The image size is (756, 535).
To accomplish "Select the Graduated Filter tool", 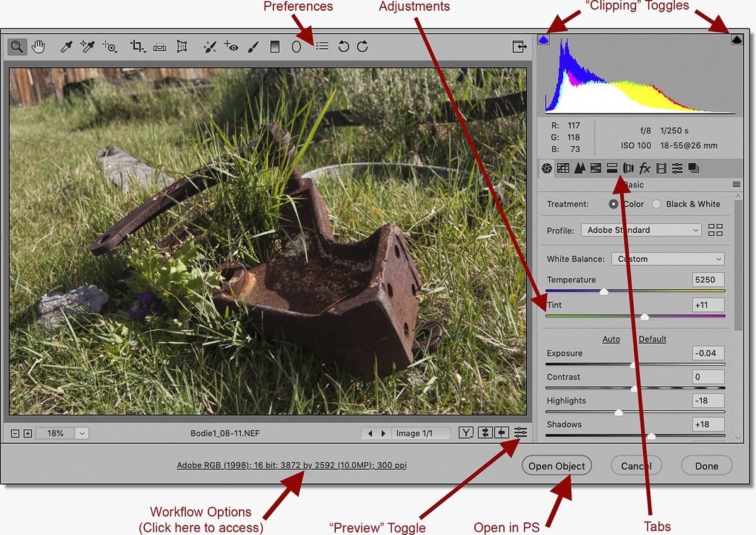I will pos(275,47).
